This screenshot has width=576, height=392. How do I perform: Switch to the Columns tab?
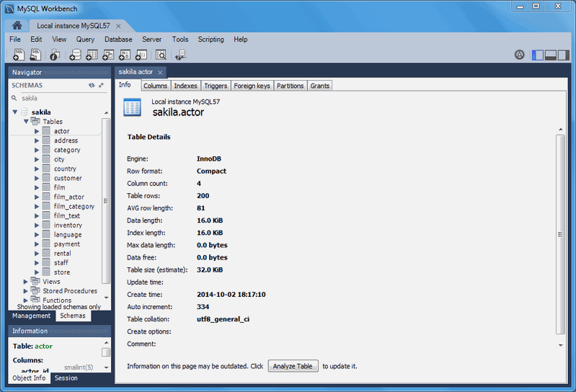click(x=156, y=86)
